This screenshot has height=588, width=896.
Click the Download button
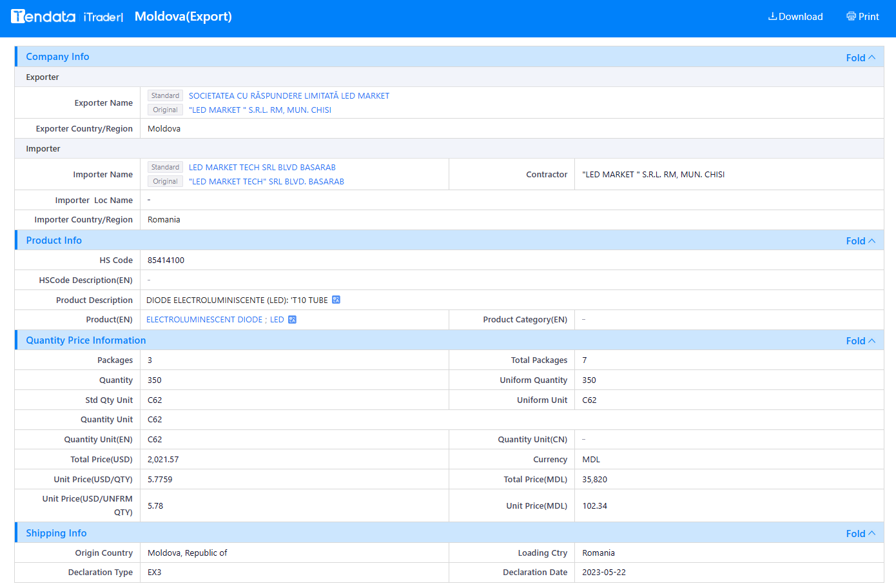pos(795,17)
